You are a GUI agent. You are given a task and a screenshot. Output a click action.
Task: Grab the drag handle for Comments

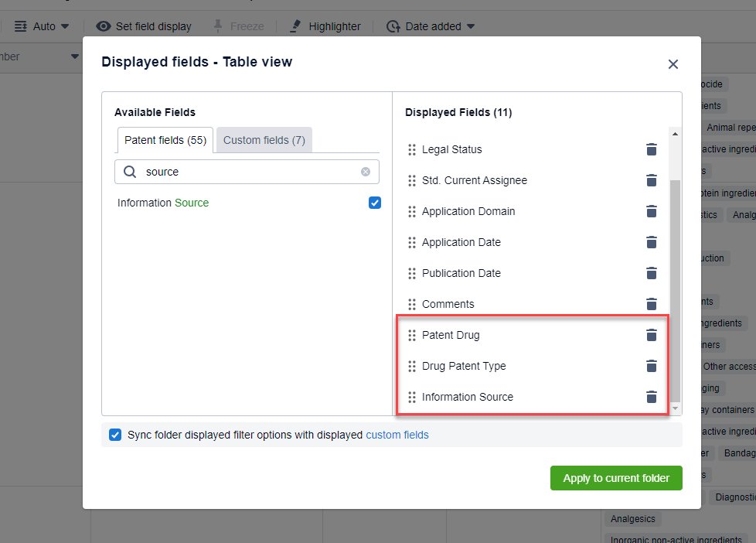tap(412, 304)
